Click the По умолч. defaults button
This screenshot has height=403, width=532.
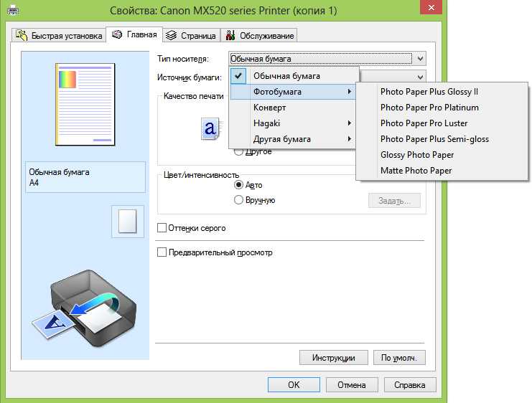tap(399, 358)
